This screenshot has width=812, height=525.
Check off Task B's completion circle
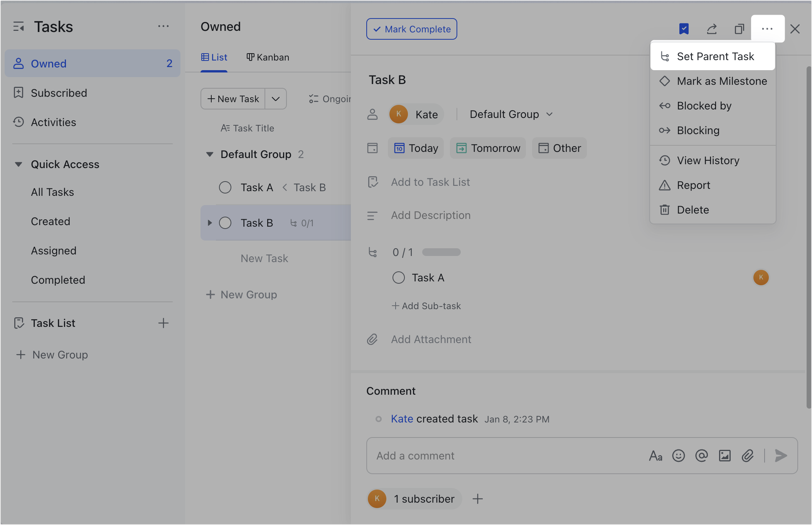pyautogui.click(x=225, y=223)
